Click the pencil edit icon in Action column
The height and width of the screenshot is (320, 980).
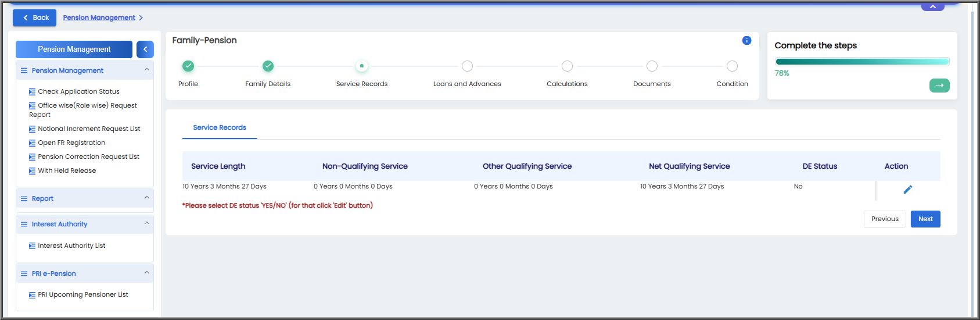pos(907,190)
